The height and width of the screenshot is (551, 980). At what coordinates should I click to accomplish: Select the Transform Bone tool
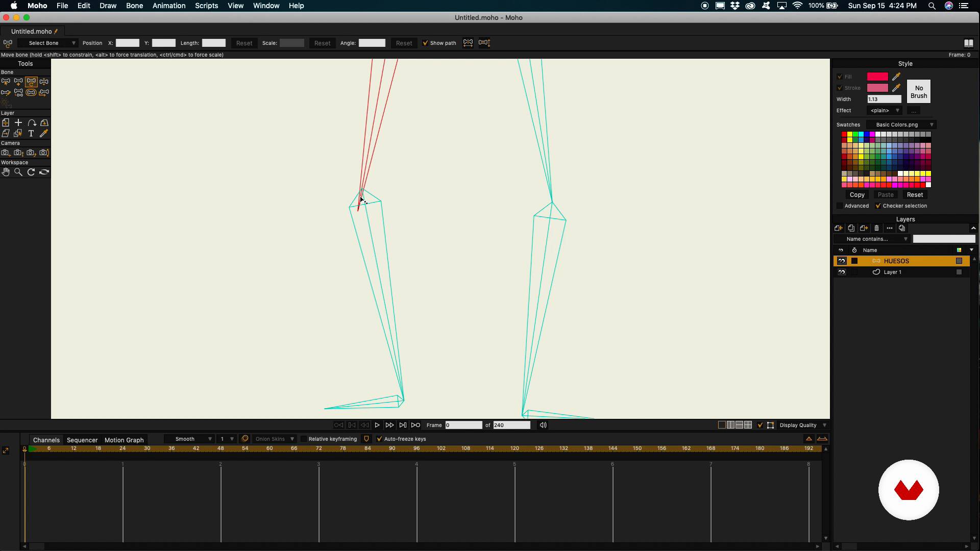31,82
